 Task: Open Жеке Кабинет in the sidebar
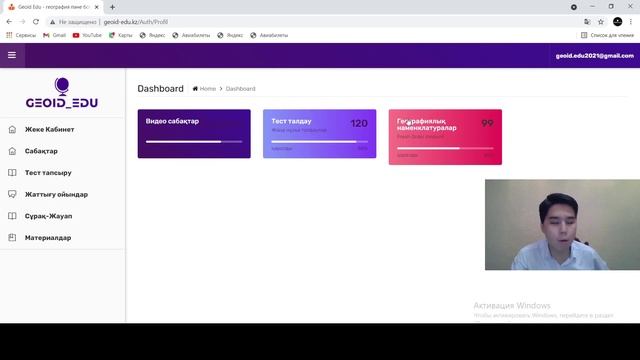[49, 129]
